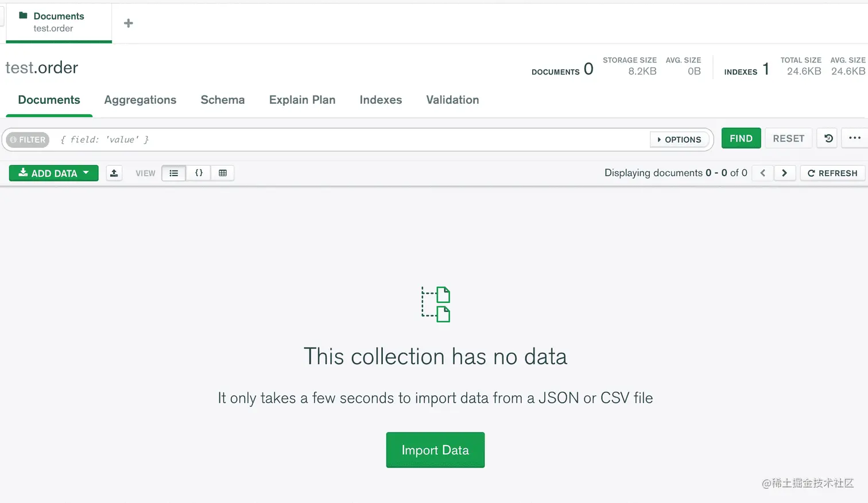This screenshot has width=868, height=503.
Task: Switch to table view mode
Action: point(223,173)
